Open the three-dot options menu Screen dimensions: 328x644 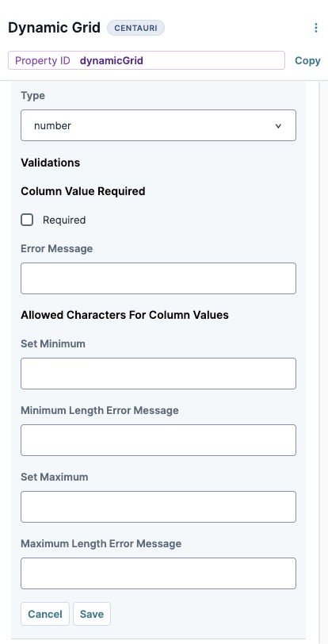[x=315, y=28]
